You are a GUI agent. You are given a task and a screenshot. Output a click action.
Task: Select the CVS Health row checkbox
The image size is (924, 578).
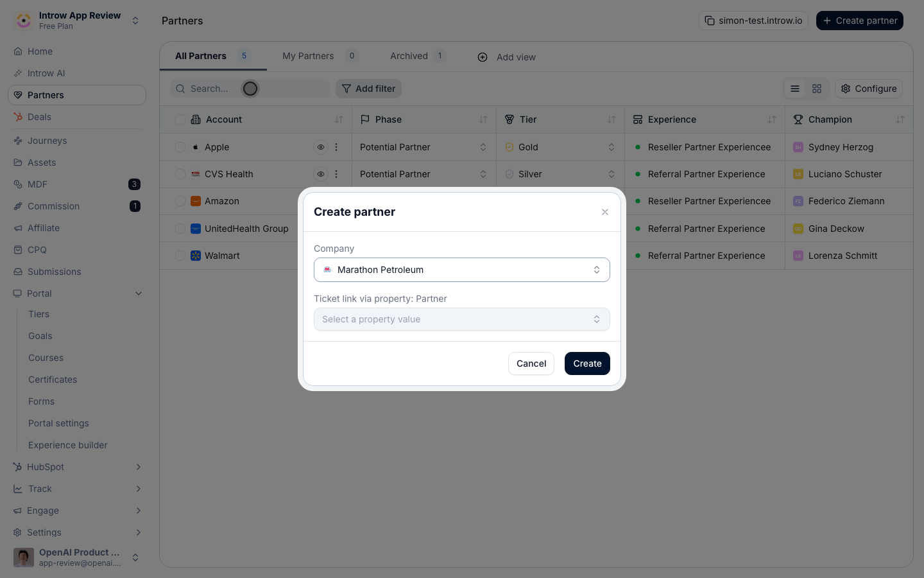tap(180, 174)
